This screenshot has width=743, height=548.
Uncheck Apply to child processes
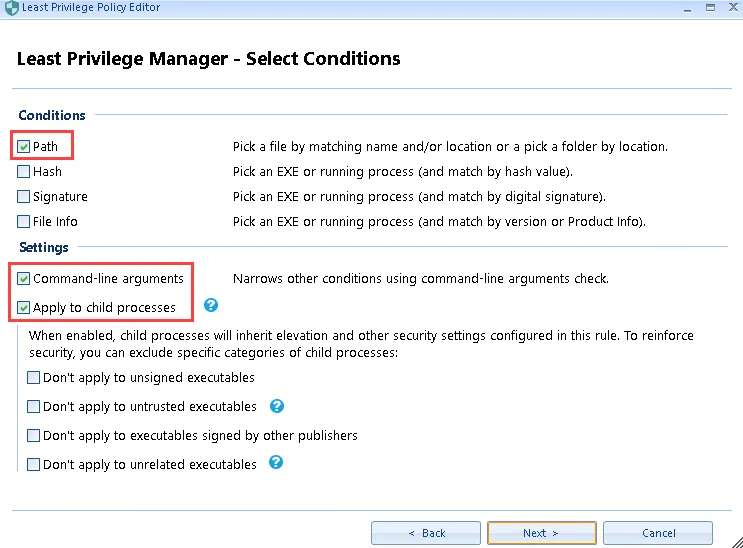[24, 308]
